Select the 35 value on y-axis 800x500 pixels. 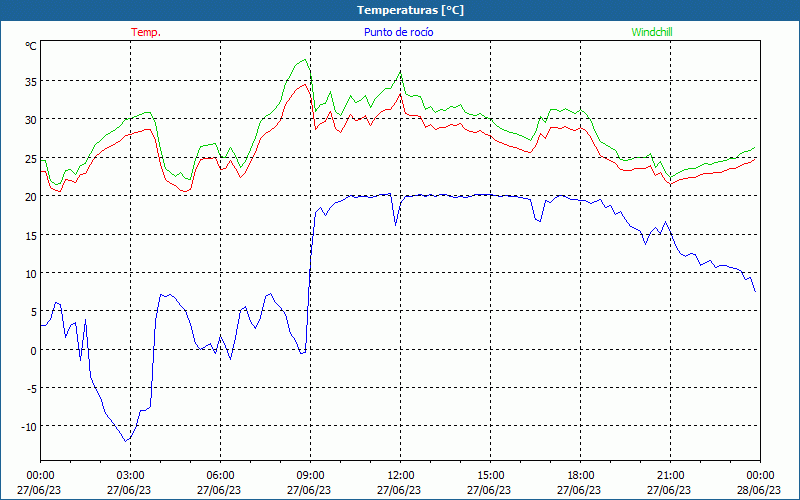coord(31,82)
